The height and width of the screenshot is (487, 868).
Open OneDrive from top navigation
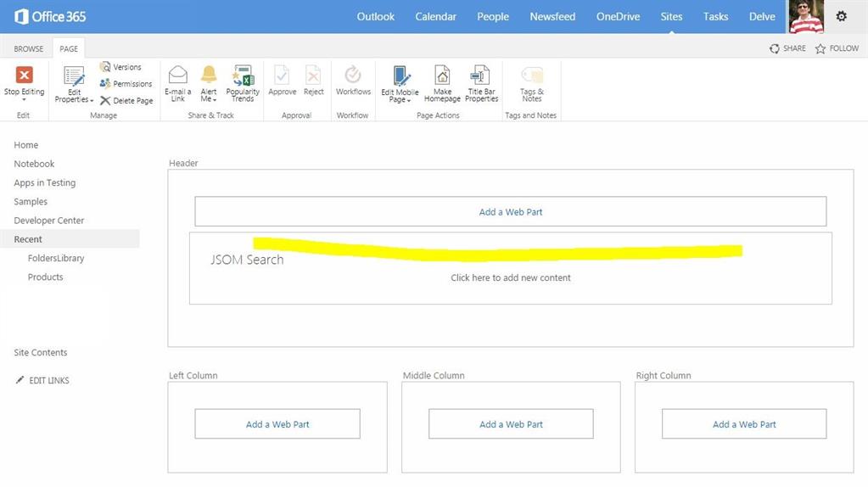[x=618, y=17]
